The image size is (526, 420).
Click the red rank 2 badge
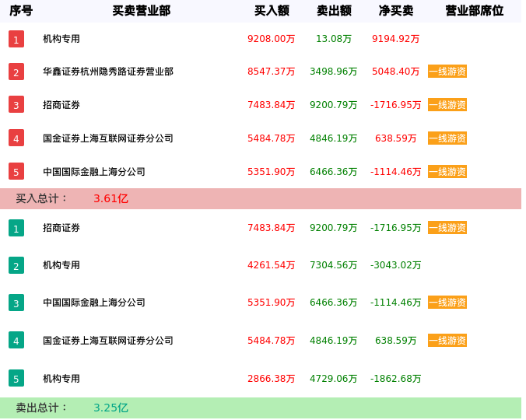coord(16,72)
